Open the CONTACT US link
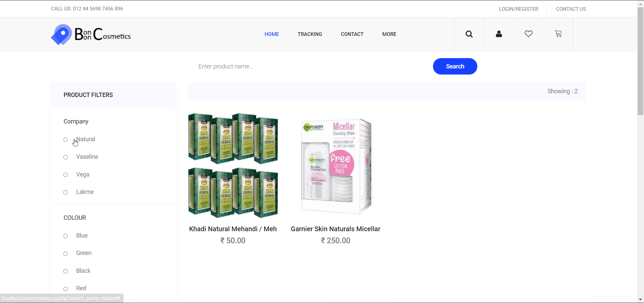Viewport: 644px width, 303px height. [571, 9]
